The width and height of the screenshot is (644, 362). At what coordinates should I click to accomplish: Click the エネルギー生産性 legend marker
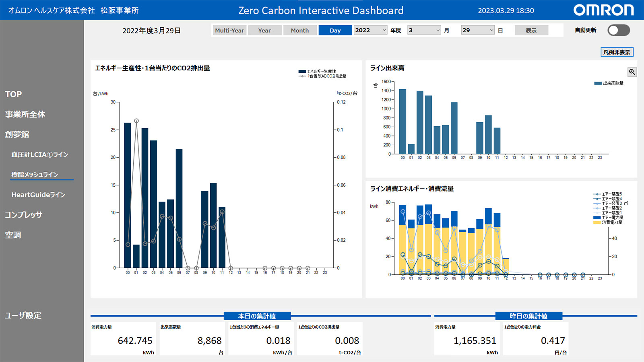(x=302, y=72)
